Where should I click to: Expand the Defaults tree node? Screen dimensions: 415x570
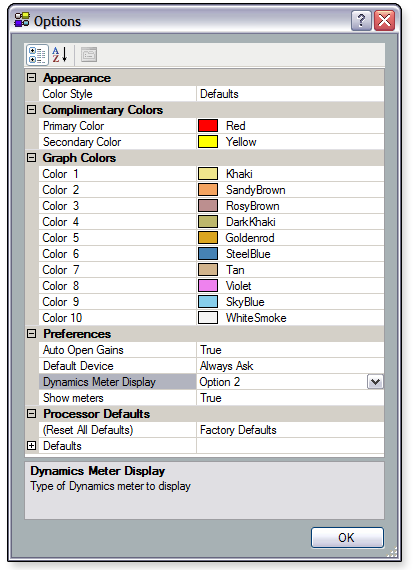pyautogui.click(x=32, y=445)
